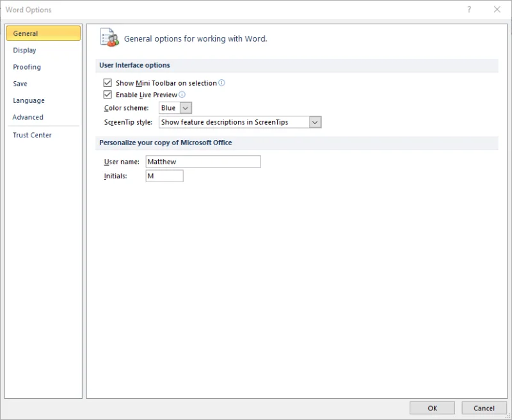This screenshot has height=420, width=512.
Task: Select the General category
Action: click(x=43, y=33)
